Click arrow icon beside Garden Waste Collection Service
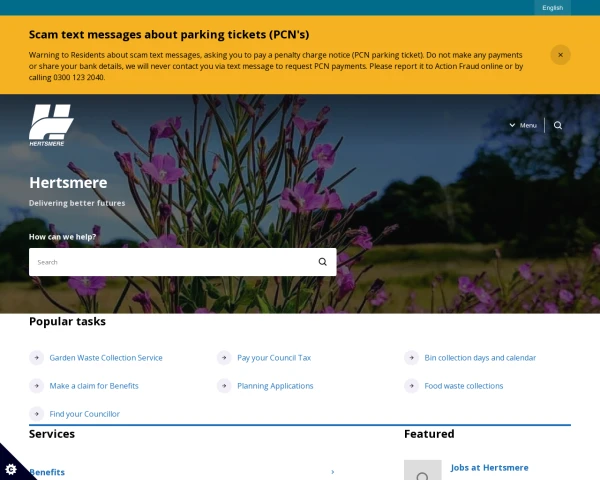 tap(37, 358)
